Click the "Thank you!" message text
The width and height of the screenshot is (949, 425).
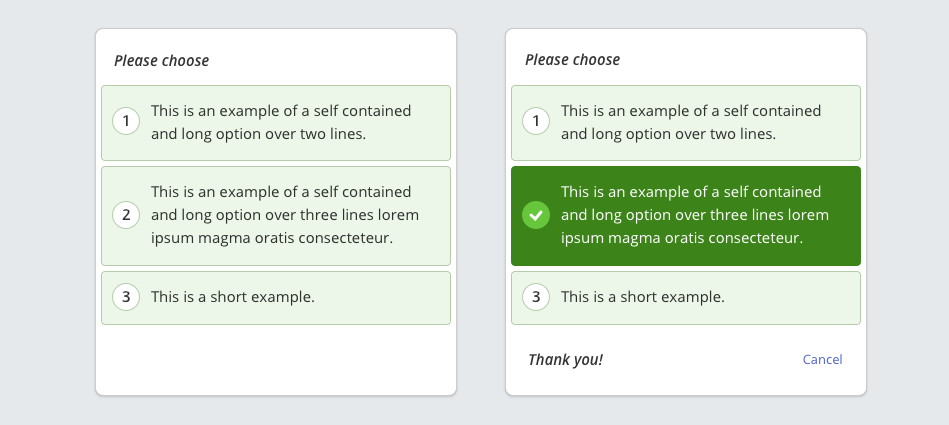[565, 360]
